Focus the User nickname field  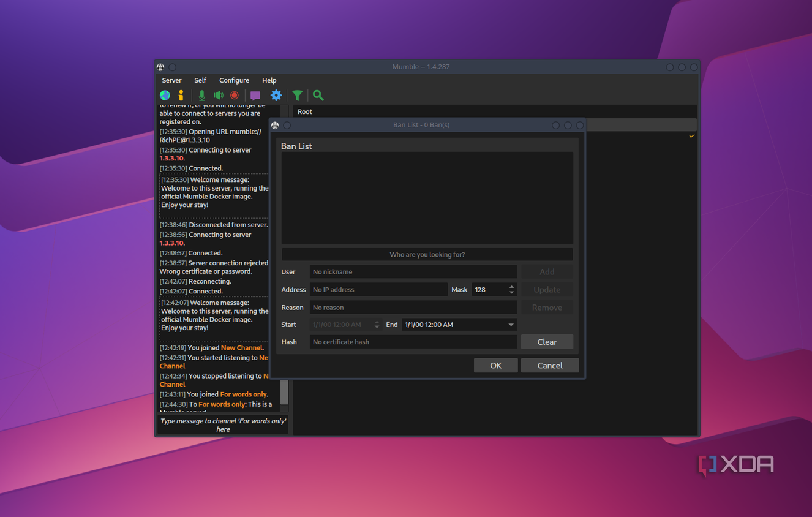coord(413,272)
